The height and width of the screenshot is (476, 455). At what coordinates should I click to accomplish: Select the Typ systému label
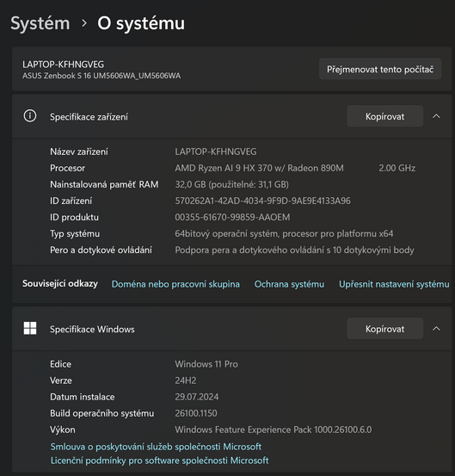tap(75, 234)
